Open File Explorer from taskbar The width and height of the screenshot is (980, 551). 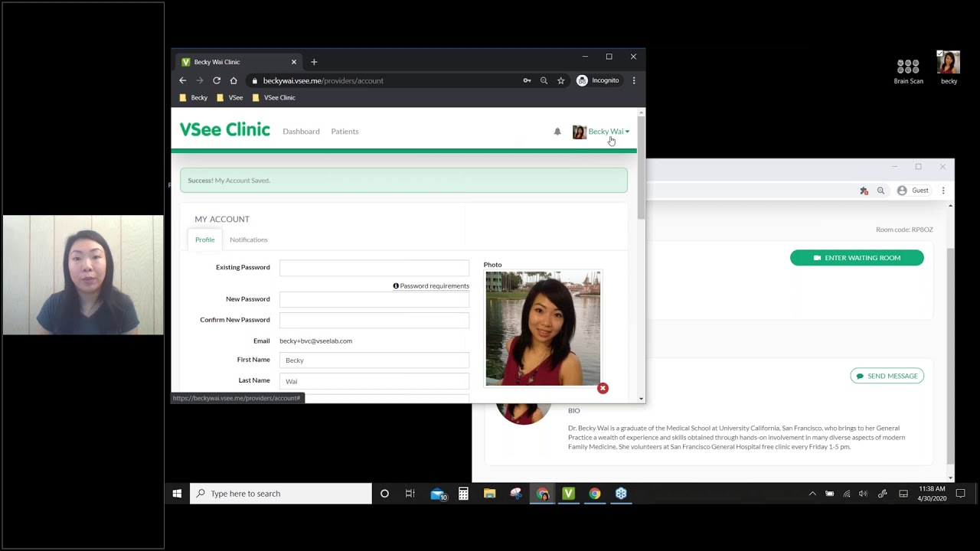click(x=490, y=494)
